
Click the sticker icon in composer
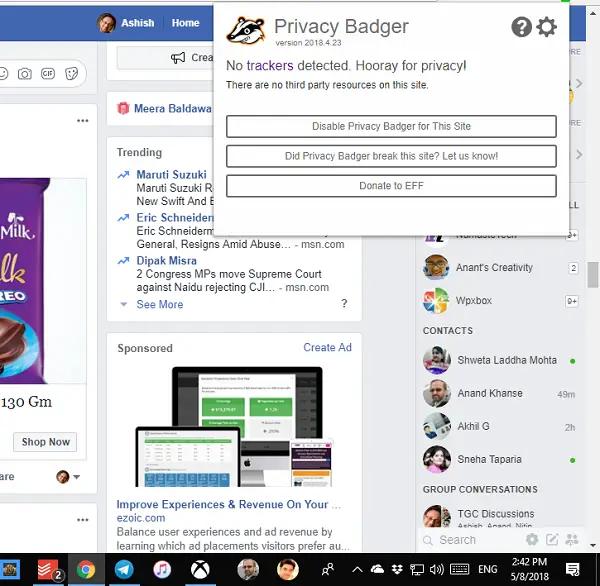pyautogui.click(x=72, y=73)
